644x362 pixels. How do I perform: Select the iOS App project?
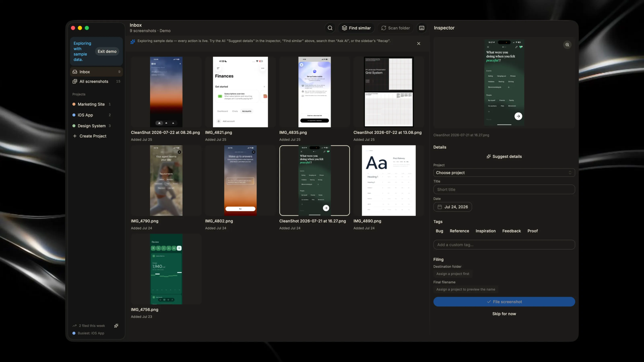(97, 115)
